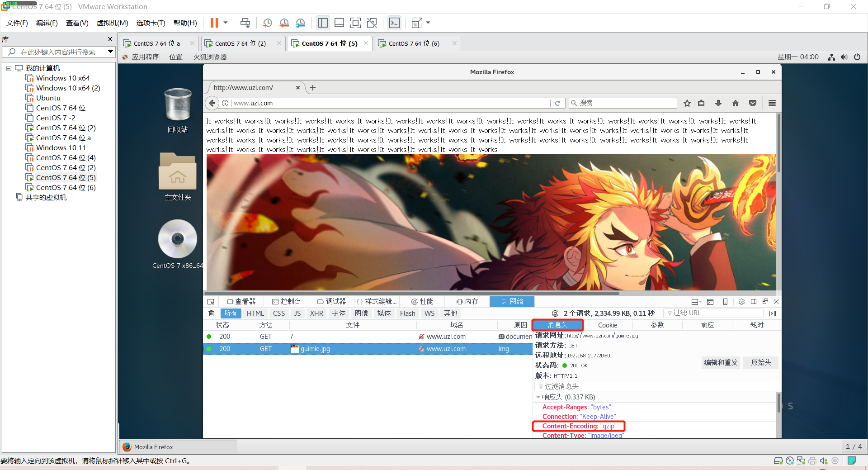Image resolution: width=868 pixels, height=470 pixels.
Task: Collapse the 响应头 response headers section
Action: tap(538, 397)
